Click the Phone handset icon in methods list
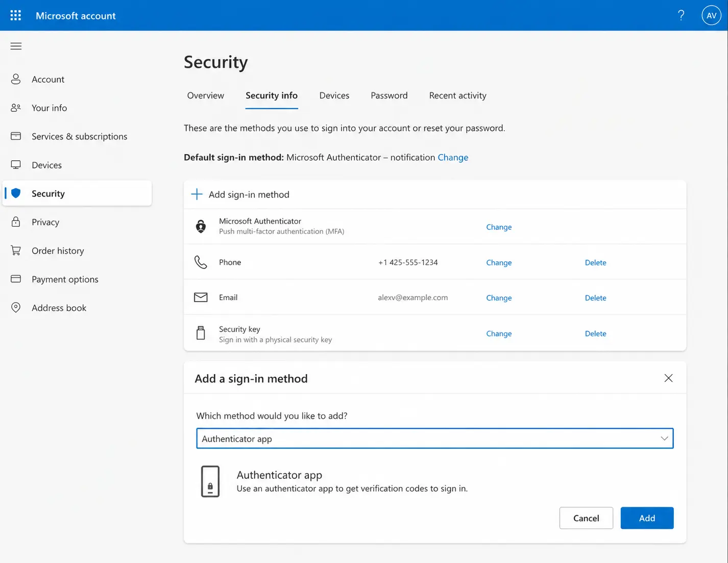728x563 pixels. [201, 262]
